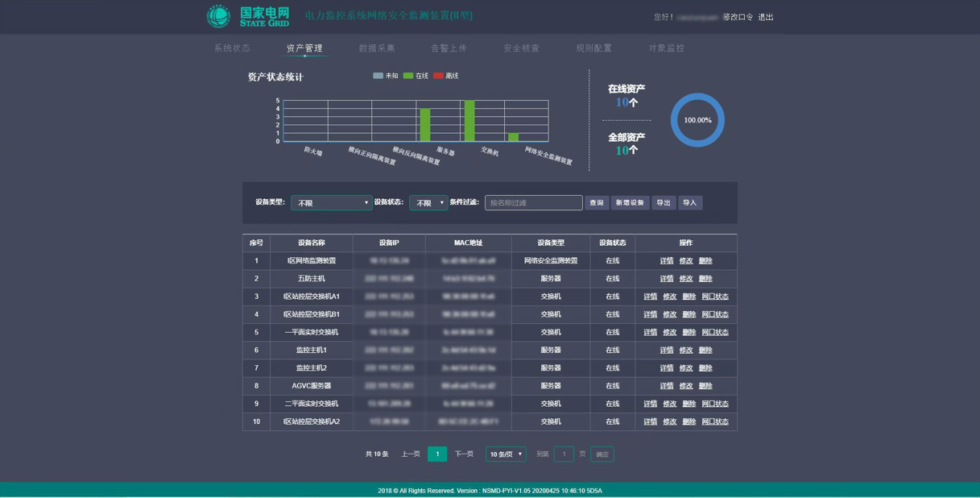Click the 100.00% donut chart
The width and height of the screenshot is (980, 498).
697,120
